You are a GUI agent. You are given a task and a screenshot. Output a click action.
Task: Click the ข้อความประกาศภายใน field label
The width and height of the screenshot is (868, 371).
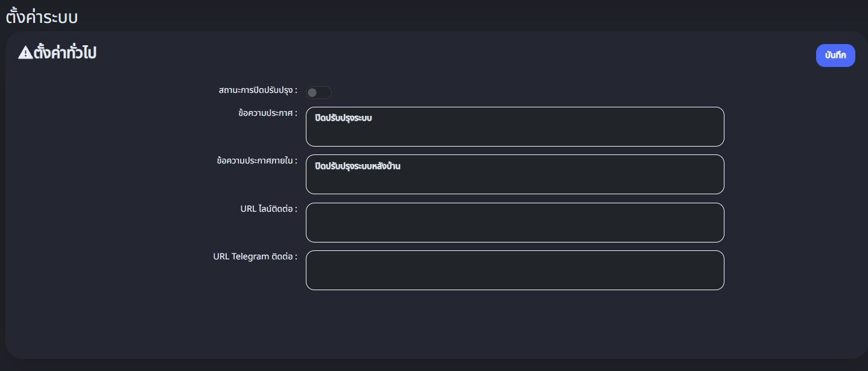pyautogui.click(x=256, y=161)
